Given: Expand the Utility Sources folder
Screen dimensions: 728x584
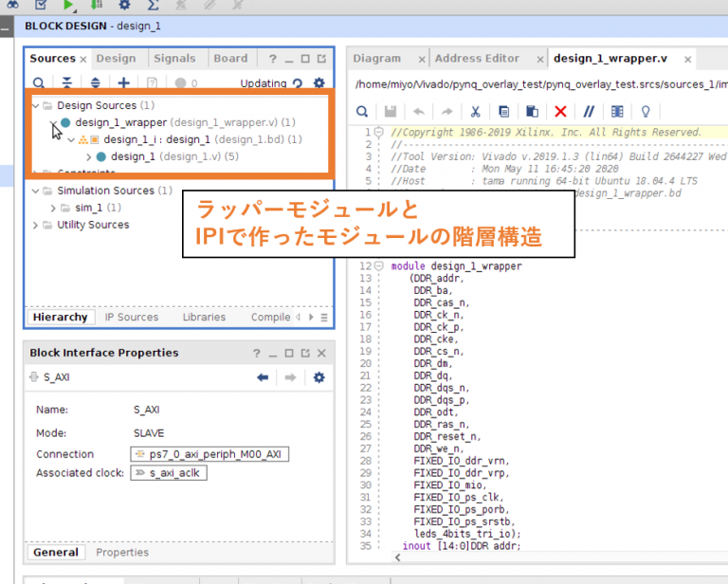Looking at the screenshot, I should pos(36,225).
